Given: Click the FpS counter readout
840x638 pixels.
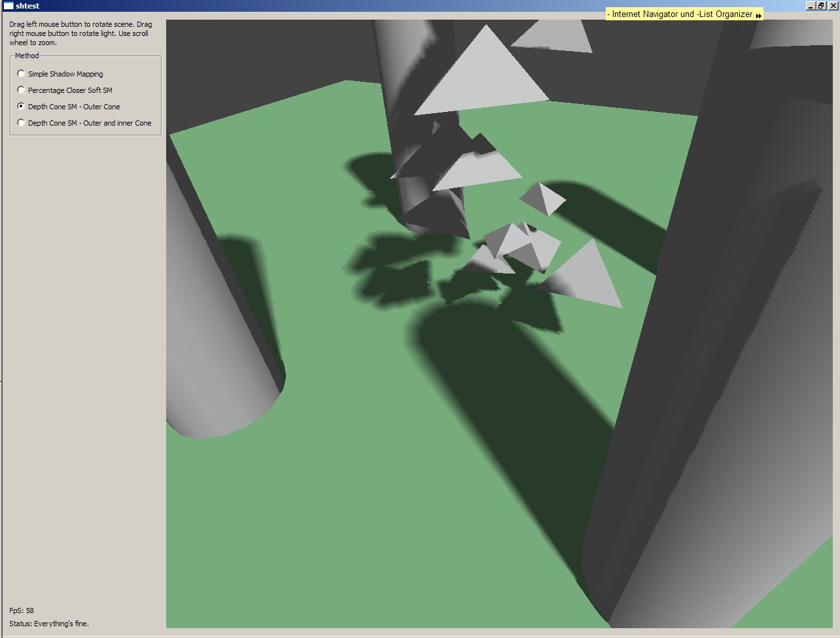Looking at the screenshot, I should [22, 611].
